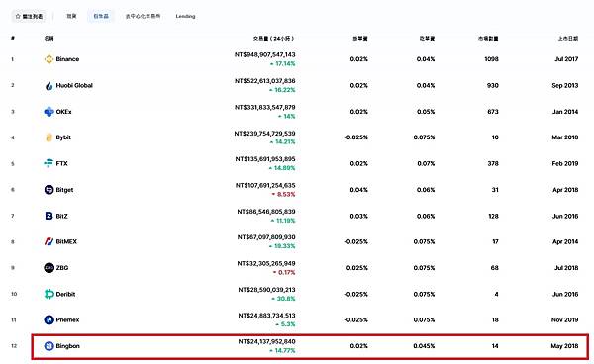Click the Bingbon logo in highlighted row

(x=49, y=346)
